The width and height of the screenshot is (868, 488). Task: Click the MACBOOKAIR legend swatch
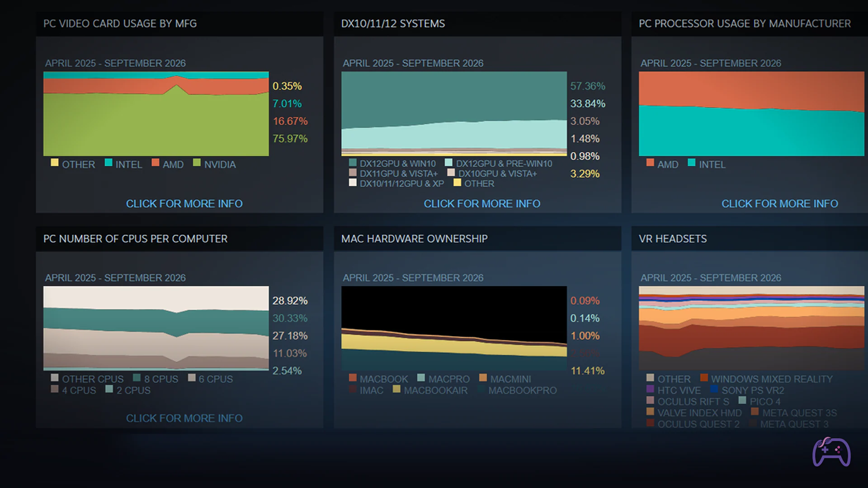point(396,389)
